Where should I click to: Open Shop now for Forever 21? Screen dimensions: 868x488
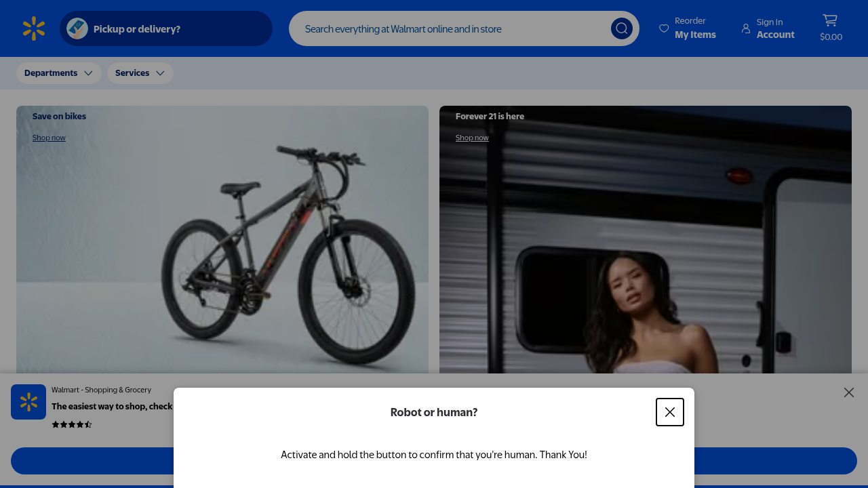coord(472,138)
